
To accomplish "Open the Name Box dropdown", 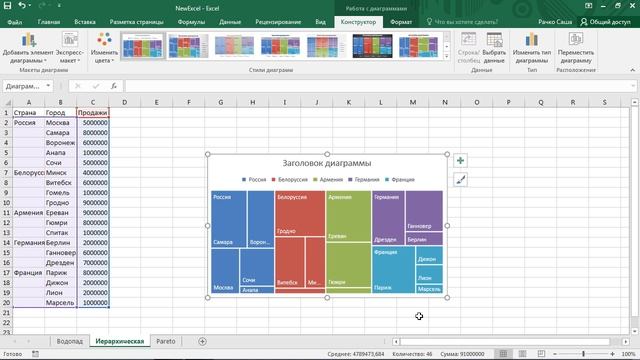I will 48,86.
